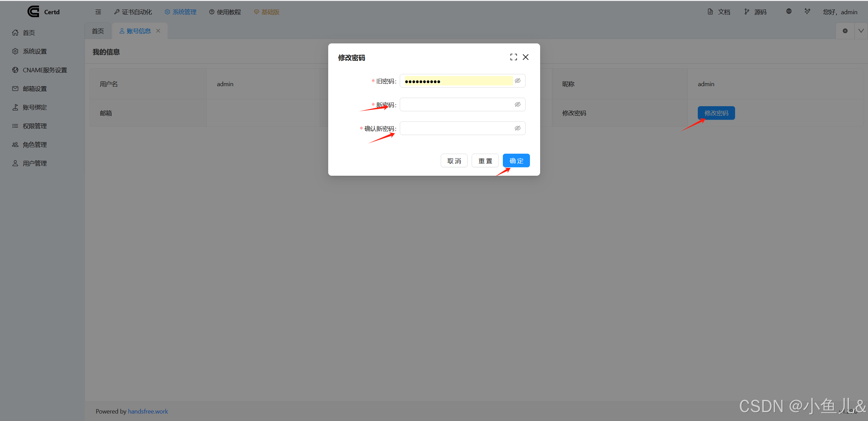Close the 账号信息 tab via X
The width and height of the screenshot is (868, 421).
click(158, 31)
